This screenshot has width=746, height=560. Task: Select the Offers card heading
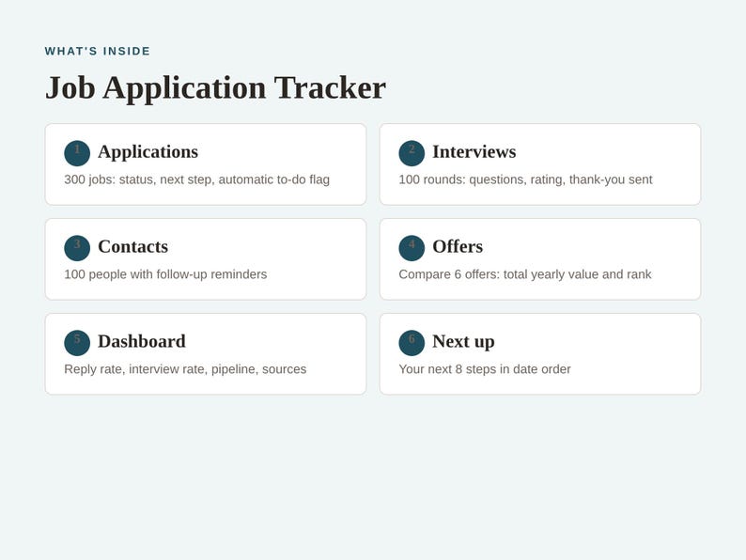coord(458,246)
